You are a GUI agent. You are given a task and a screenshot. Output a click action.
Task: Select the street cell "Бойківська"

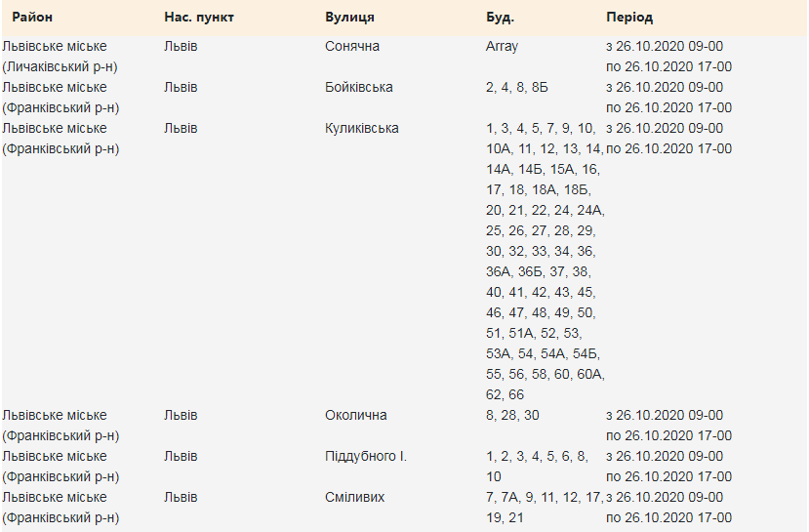coord(359,88)
